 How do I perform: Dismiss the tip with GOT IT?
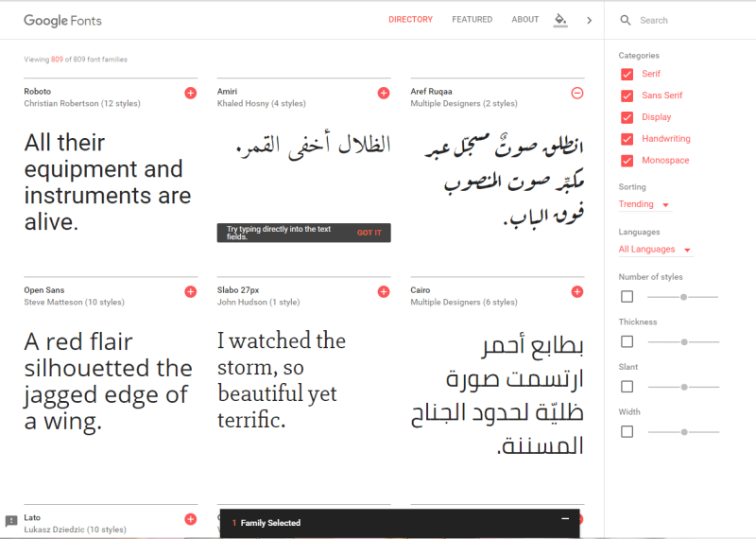tap(369, 233)
